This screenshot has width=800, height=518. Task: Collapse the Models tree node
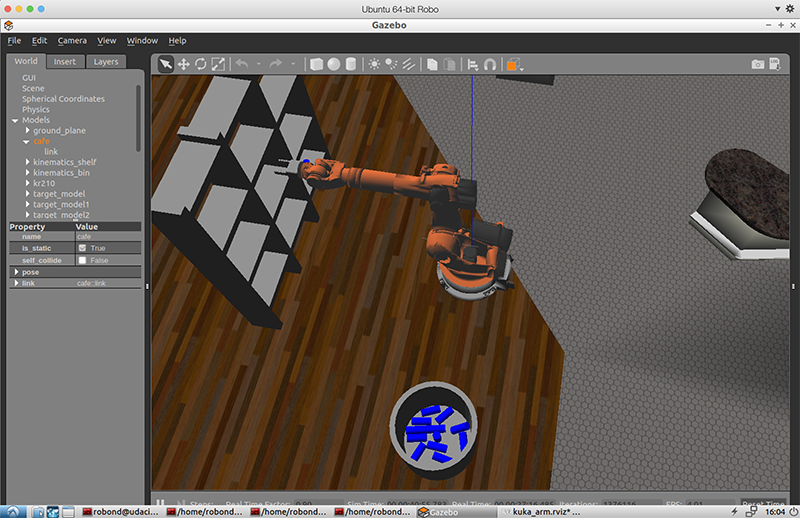point(15,120)
